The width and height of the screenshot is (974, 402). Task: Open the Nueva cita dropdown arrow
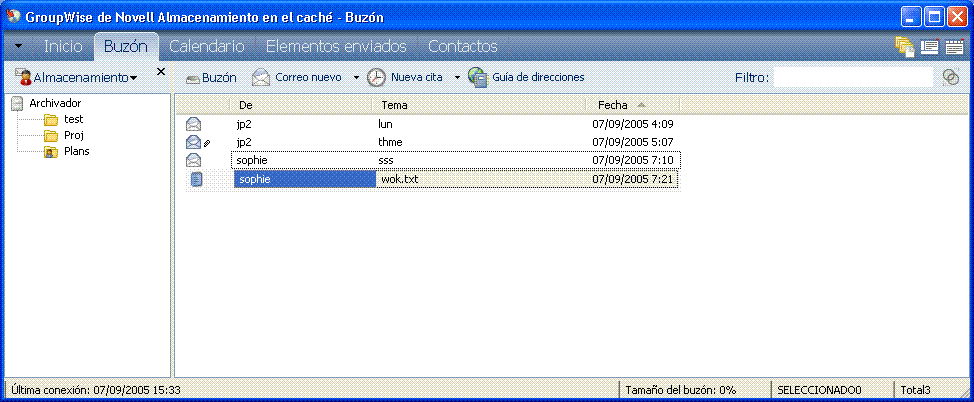coord(457,78)
